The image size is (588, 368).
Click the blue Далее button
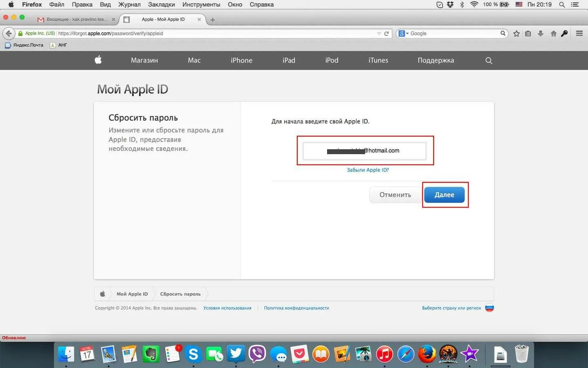(444, 195)
